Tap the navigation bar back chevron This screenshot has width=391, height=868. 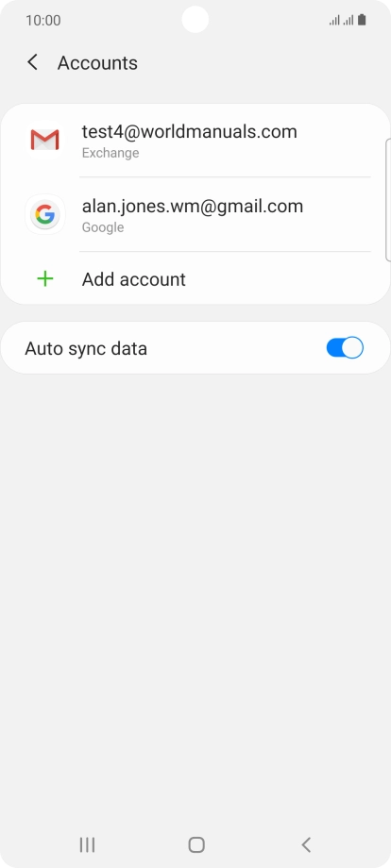[x=306, y=844]
